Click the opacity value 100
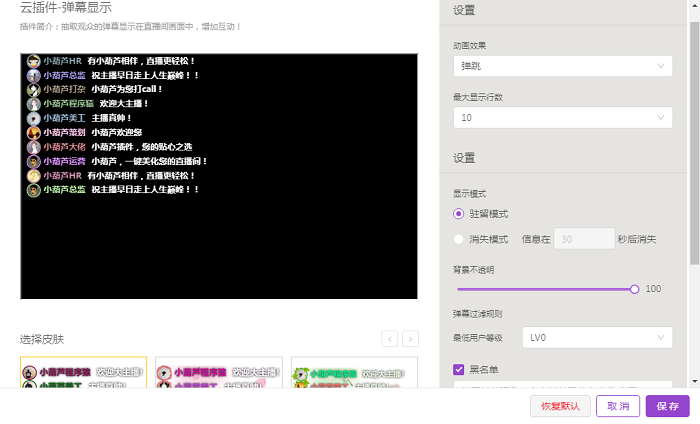The height and width of the screenshot is (424, 700). tap(653, 289)
